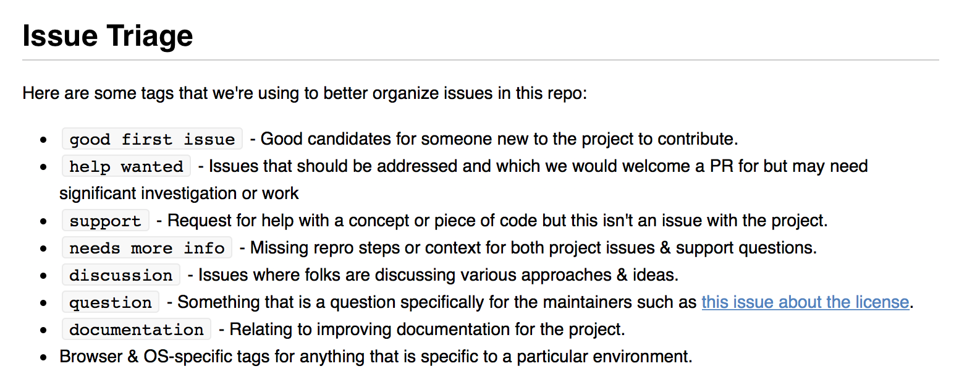Screen dimensions: 980x387
Task: Click the 'needs more info' code tag
Action: click(x=147, y=248)
